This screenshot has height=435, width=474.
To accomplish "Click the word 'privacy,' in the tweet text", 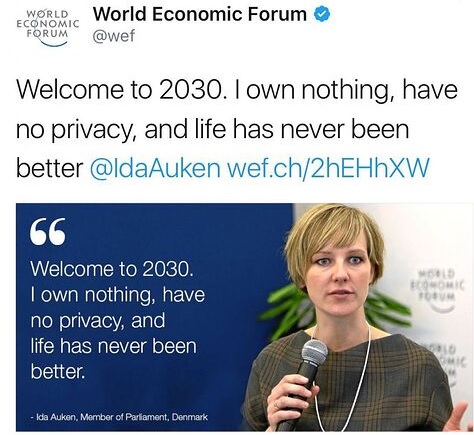I will coord(93,130).
